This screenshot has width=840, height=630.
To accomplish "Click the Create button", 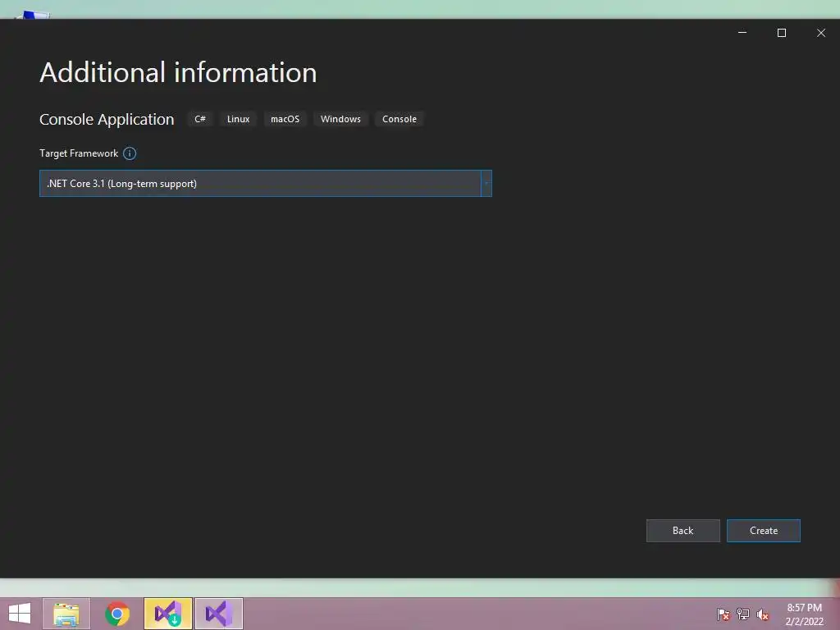I will 764,531.
